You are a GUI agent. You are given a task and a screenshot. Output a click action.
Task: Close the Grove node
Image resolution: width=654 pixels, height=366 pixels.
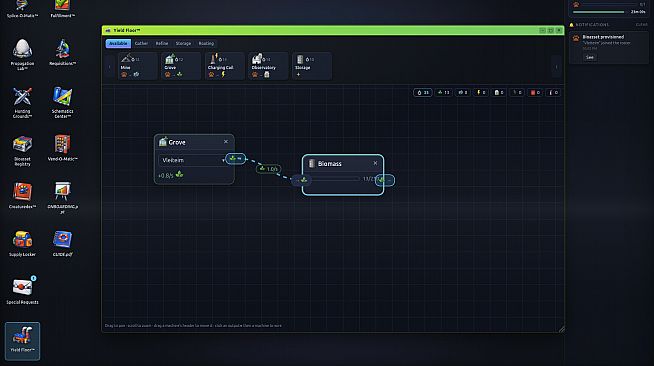226,142
